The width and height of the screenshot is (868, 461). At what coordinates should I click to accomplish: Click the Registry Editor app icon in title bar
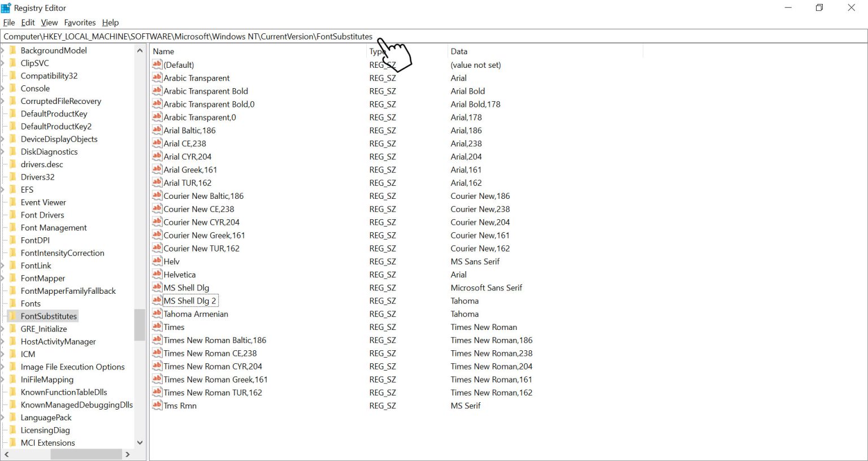pyautogui.click(x=6, y=8)
